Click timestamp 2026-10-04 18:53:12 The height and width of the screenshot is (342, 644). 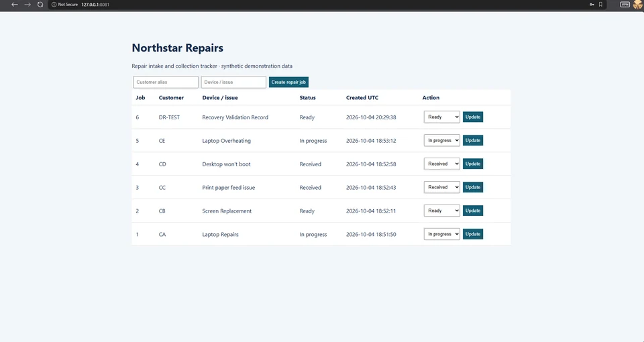(x=371, y=141)
